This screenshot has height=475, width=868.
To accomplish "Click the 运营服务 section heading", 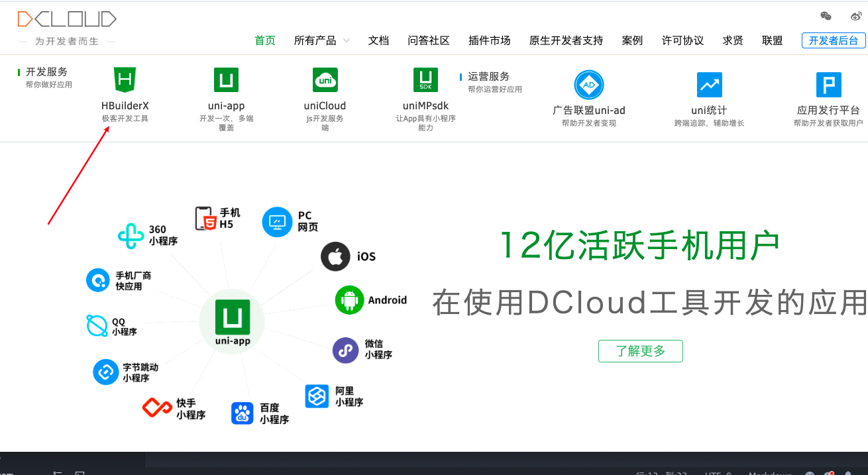I will 489,76.
